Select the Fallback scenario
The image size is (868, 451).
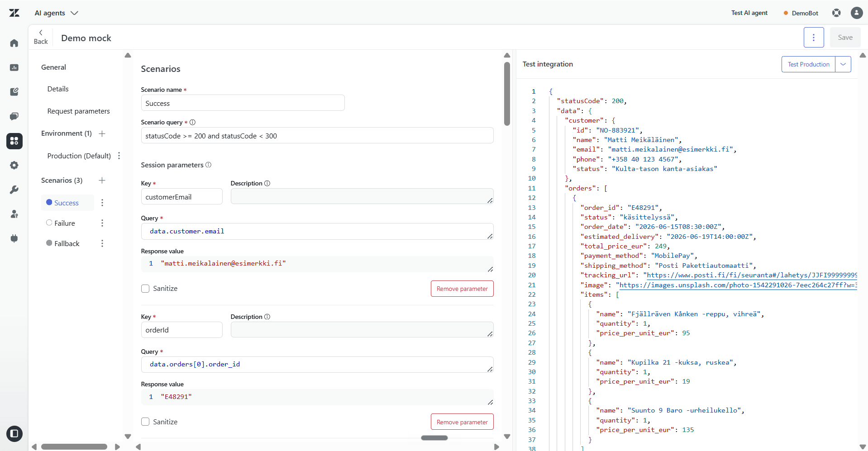point(67,243)
